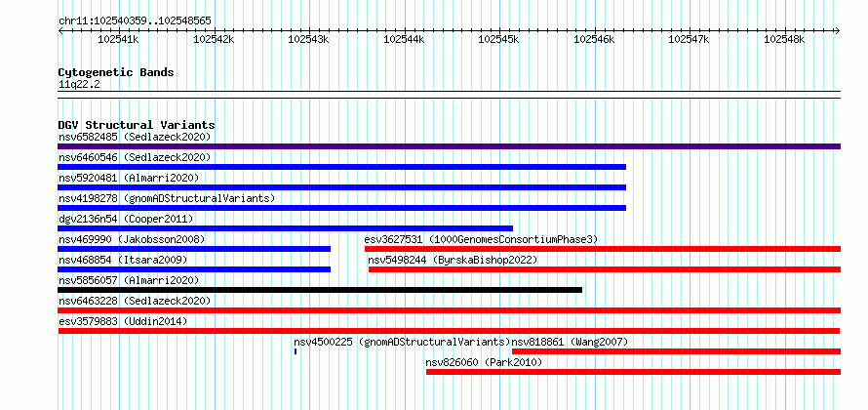Click the purple nsv6582485 variant bar

point(449,146)
